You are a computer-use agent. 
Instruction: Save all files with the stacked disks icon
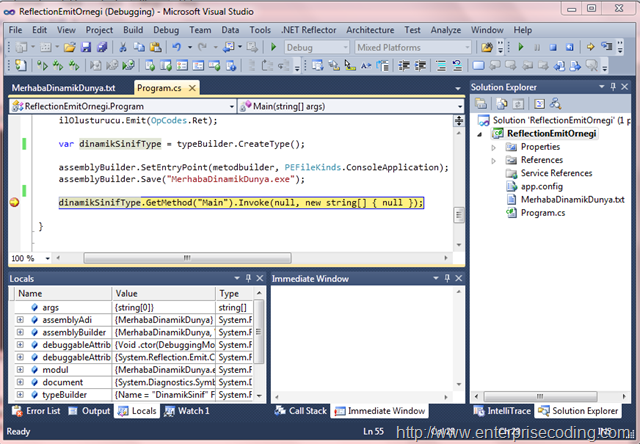(x=102, y=47)
